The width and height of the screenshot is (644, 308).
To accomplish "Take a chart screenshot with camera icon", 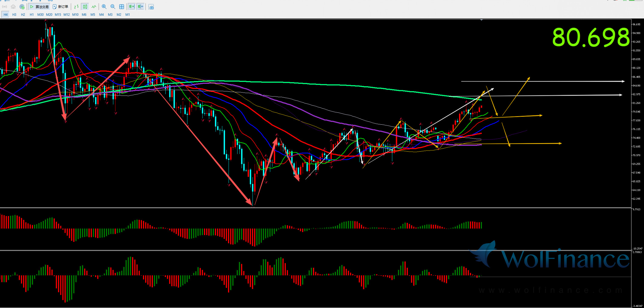I will (x=151, y=7).
